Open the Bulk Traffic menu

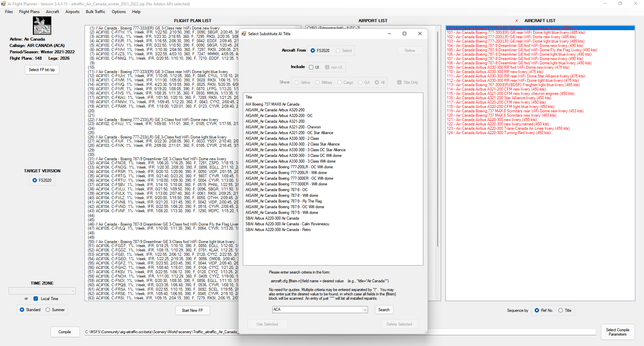[96, 12]
